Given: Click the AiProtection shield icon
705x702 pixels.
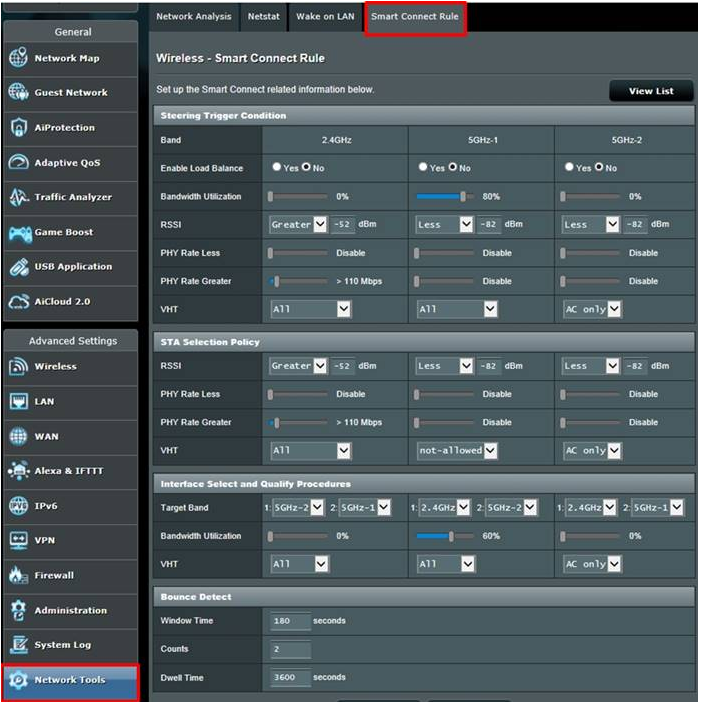Looking at the screenshot, I should 18,127.
